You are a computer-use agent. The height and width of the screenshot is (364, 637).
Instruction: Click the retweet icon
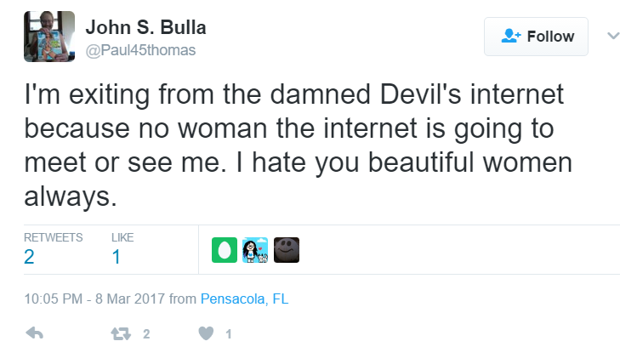point(121,334)
